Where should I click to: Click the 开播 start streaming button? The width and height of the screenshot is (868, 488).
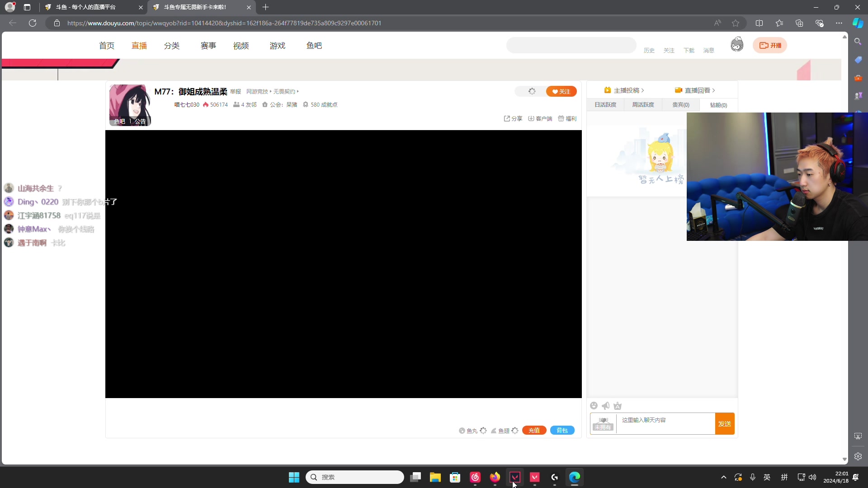point(770,45)
